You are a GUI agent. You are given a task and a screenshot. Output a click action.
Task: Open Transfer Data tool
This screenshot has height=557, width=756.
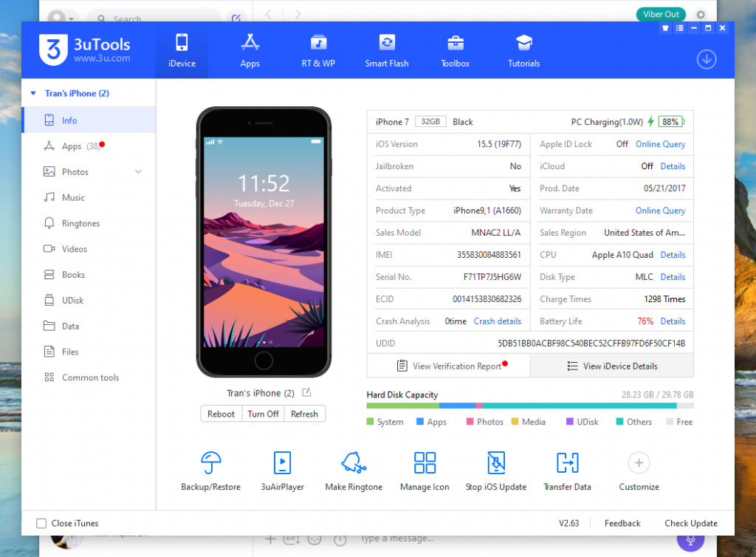568,471
